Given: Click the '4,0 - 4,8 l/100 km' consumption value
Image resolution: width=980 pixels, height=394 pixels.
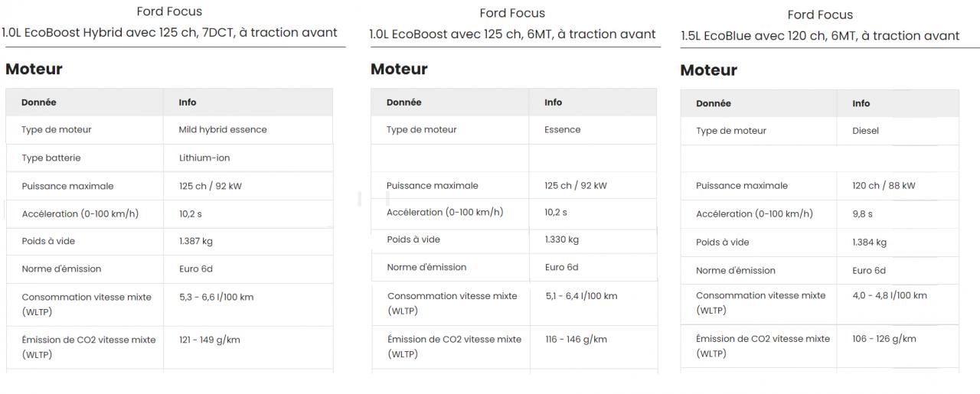Looking at the screenshot, I should click(x=889, y=295).
